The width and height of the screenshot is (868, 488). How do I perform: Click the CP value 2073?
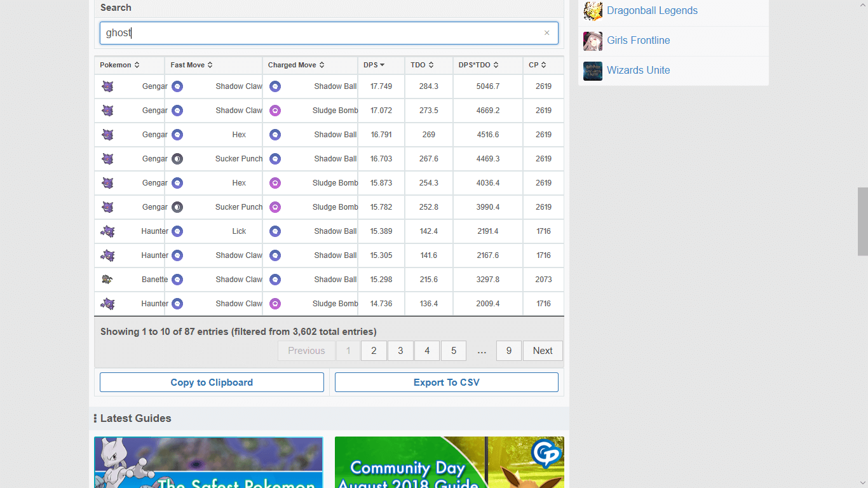(x=543, y=280)
